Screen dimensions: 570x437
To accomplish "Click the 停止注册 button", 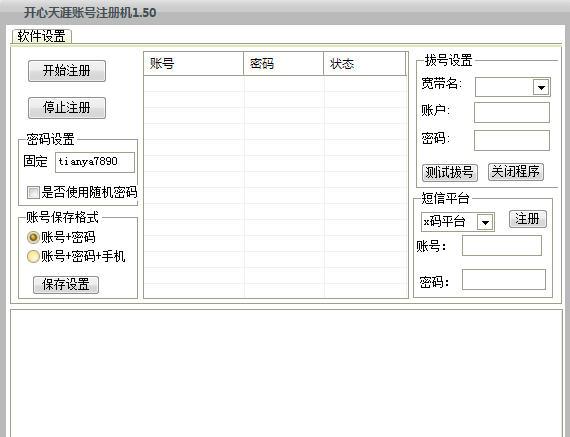I will [x=67, y=108].
